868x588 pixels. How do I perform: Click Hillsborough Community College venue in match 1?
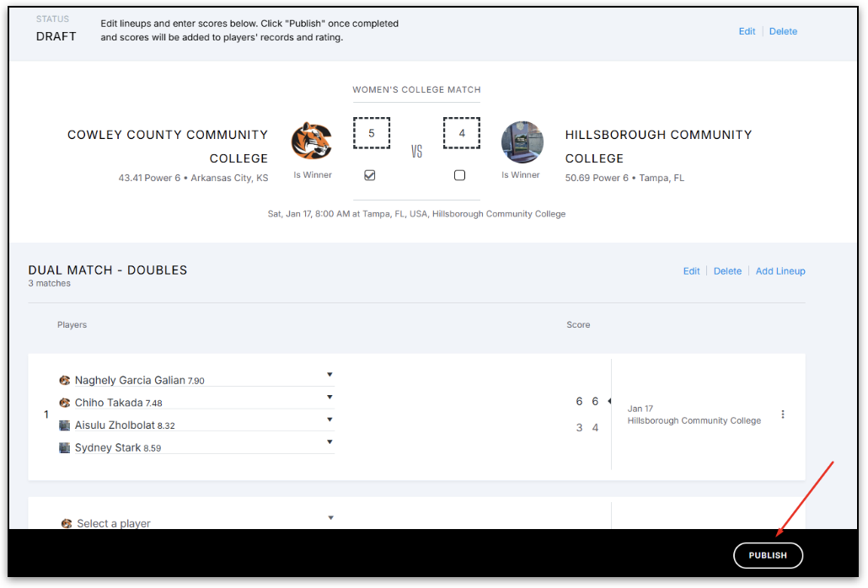694,421
